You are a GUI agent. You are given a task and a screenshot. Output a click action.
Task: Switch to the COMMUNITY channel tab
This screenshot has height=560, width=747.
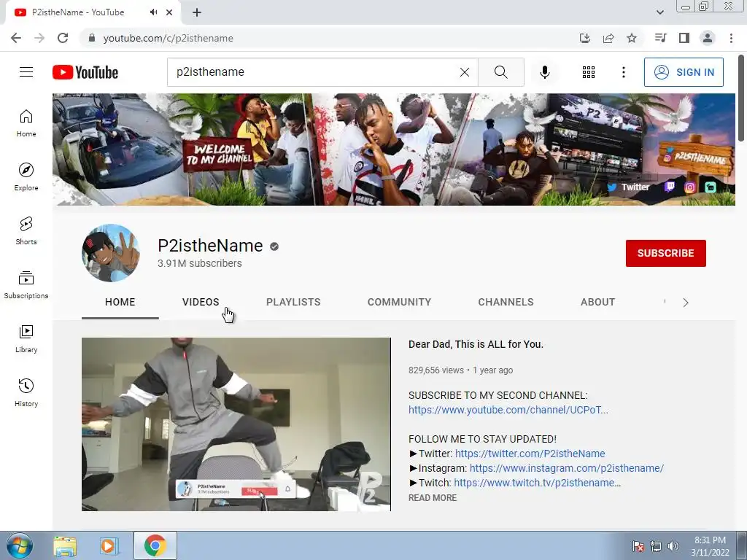tap(399, 302)
